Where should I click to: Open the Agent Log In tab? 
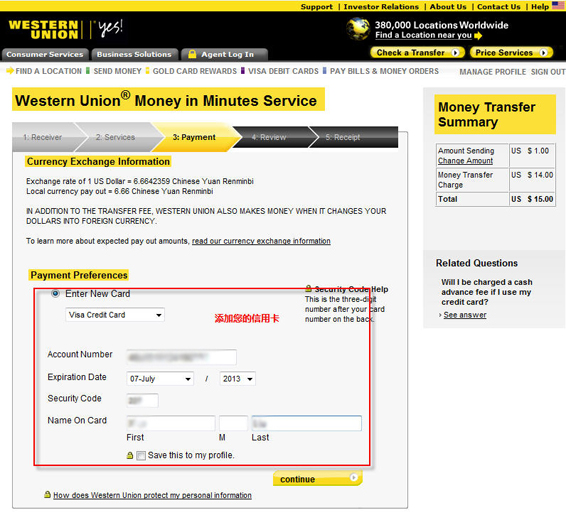coord(225,54)
